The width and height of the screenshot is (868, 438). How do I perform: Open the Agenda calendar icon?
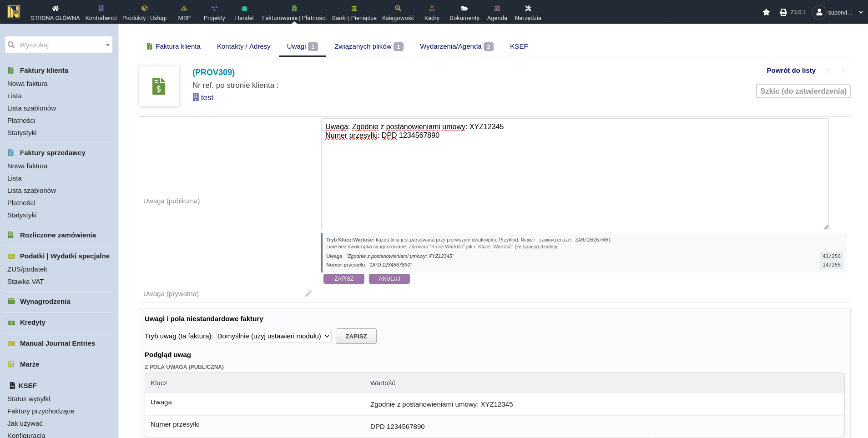497,8
